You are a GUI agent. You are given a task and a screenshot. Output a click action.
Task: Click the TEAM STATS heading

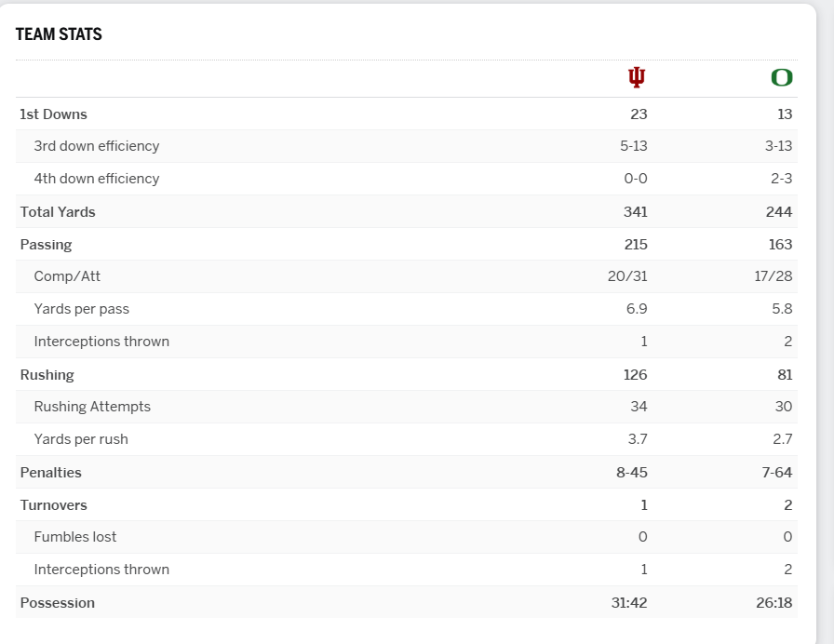[59, 34]
